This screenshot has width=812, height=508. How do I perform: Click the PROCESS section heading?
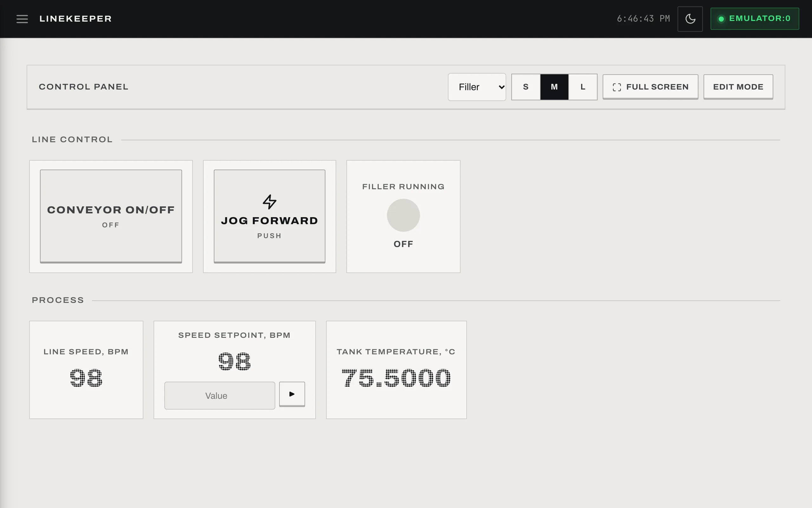pyautogui.click(x=58, y=300)
